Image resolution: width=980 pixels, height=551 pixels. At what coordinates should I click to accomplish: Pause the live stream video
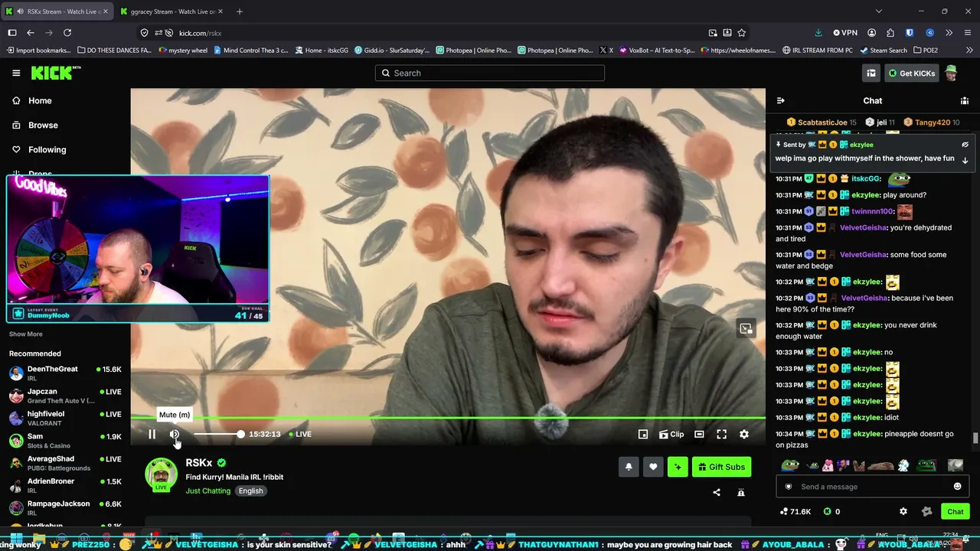point(152,434)
